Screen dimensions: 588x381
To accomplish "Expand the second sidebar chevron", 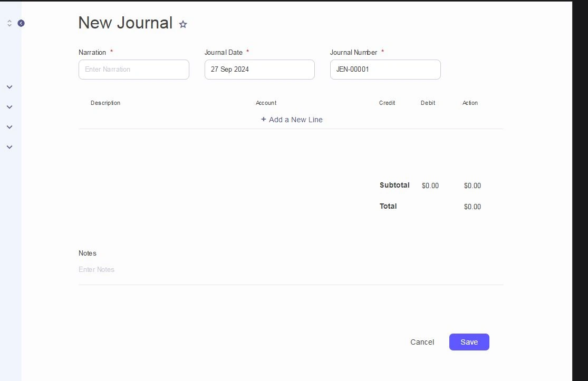I will coord(9,107).
